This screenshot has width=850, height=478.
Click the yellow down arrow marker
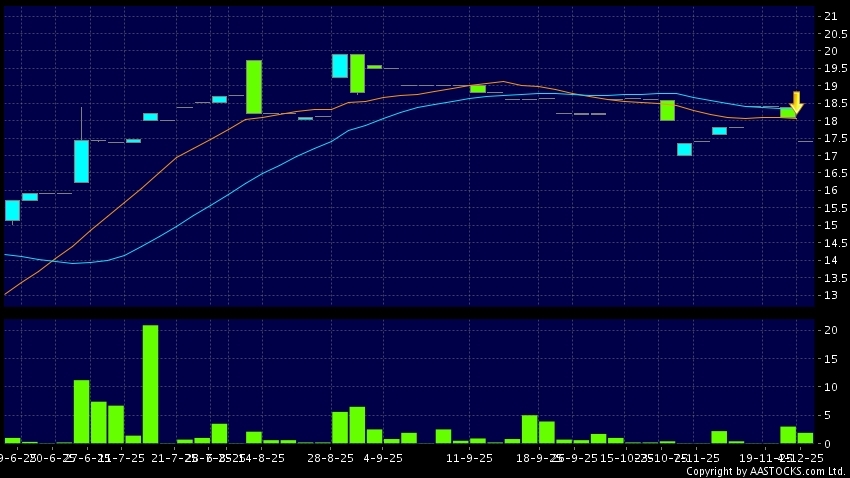796,102
